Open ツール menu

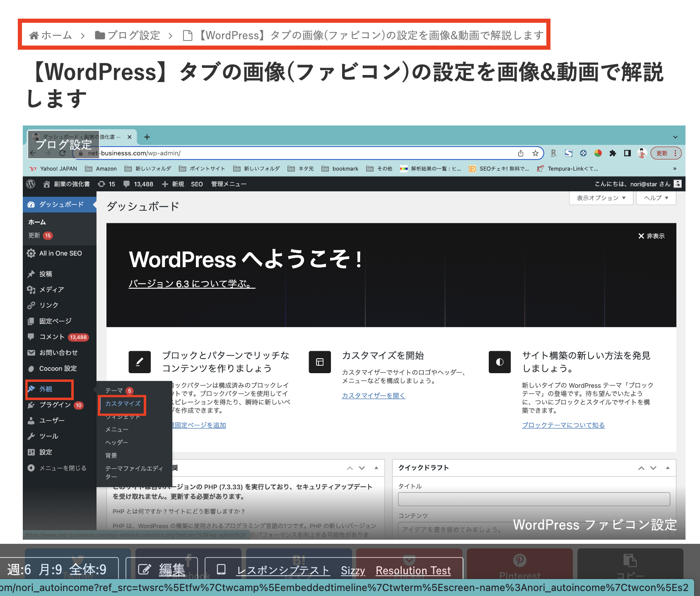[x=60, y=437]
